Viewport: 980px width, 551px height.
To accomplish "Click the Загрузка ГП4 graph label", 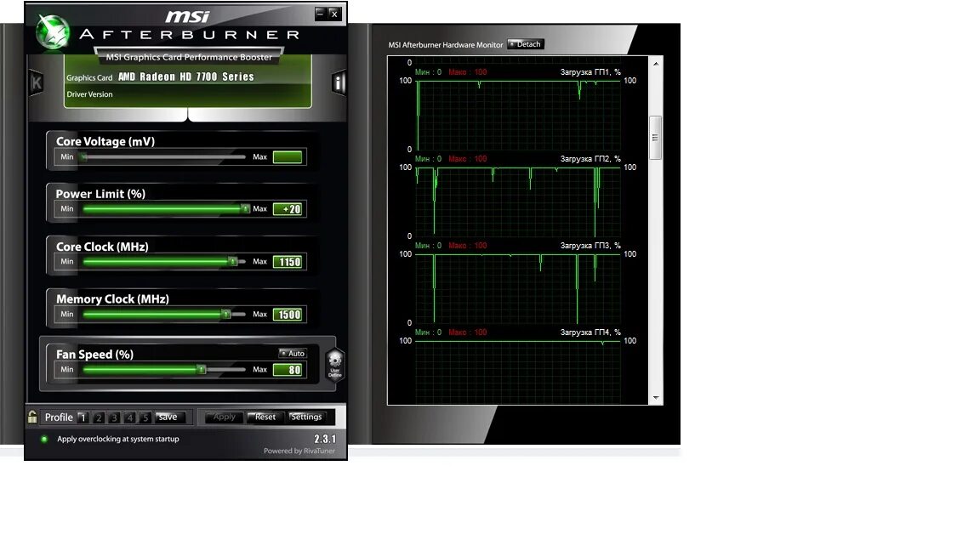I will (590, 332).
